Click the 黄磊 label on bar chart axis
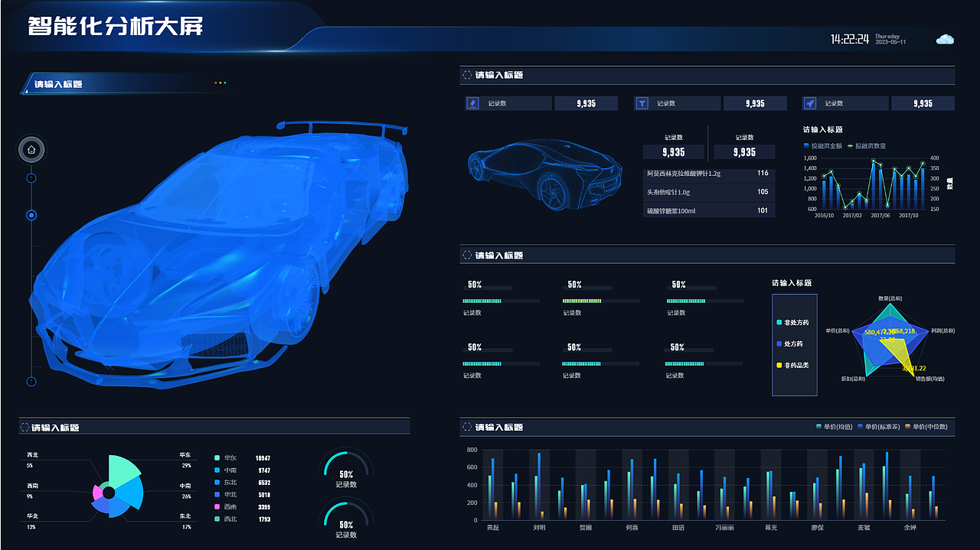 pos(493,527)
